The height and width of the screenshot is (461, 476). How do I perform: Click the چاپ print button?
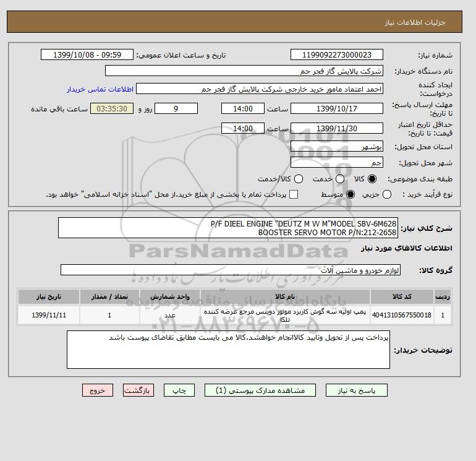tap(179, 390)
